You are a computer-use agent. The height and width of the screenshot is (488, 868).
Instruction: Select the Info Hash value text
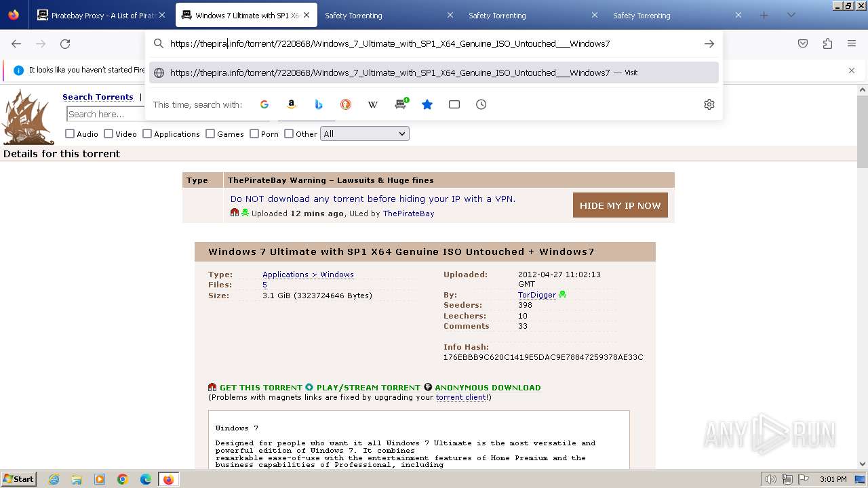543,357
